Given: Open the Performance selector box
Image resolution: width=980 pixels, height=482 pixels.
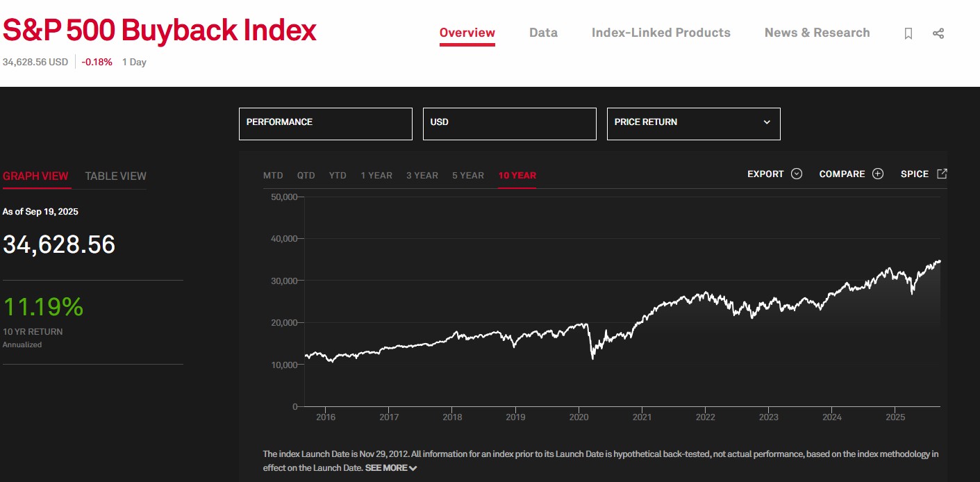Looking at the screenshot, I should click(325, 123).
